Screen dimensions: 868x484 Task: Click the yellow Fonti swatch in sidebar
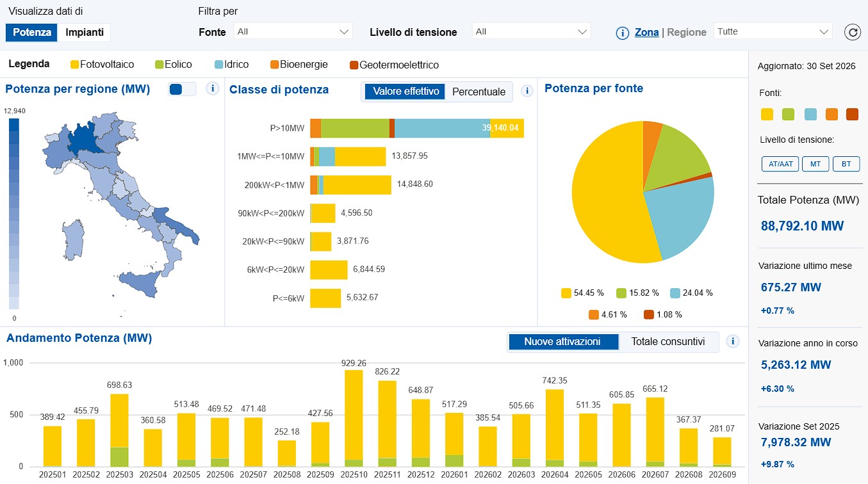pos(767,115)
